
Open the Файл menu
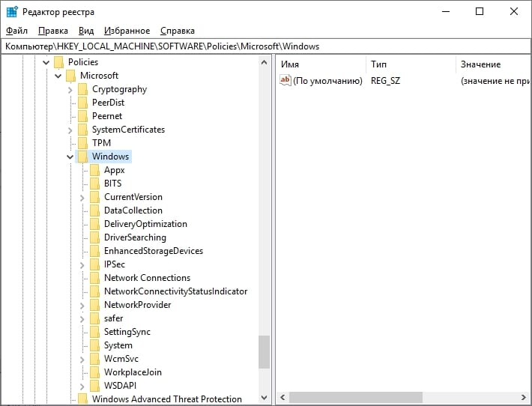(16, 31)
